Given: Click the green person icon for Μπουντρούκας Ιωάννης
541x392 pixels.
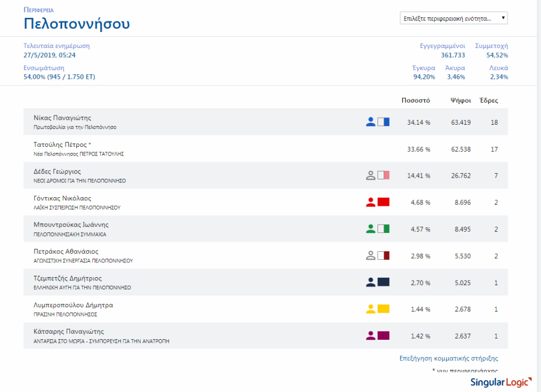Looking at the screenshot, I should tap(370, 229).
